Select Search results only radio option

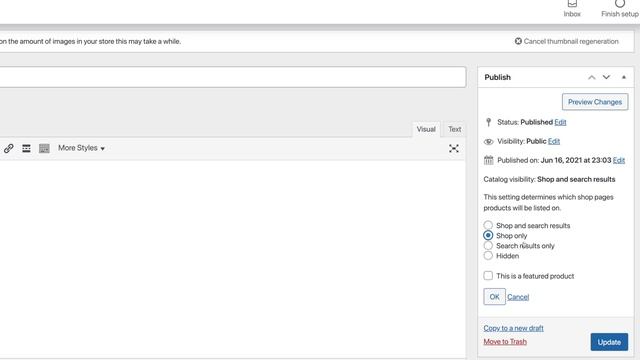(x=488, y=246)
